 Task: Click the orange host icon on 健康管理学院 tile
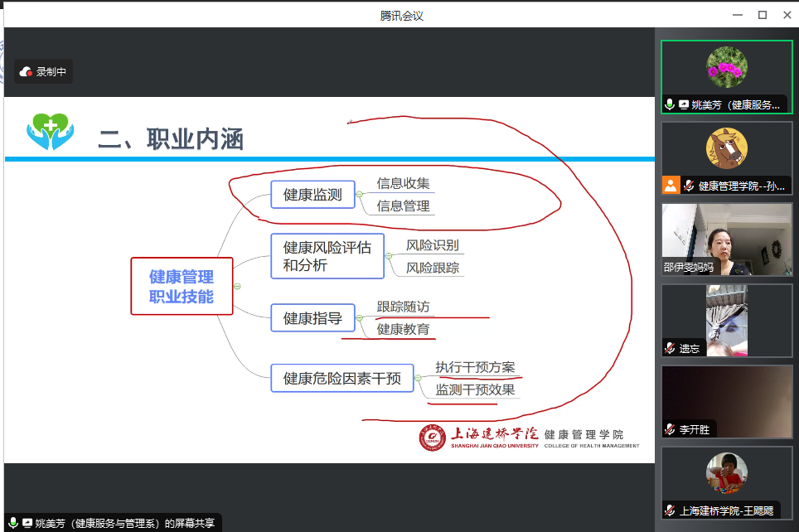coord(671,185)
